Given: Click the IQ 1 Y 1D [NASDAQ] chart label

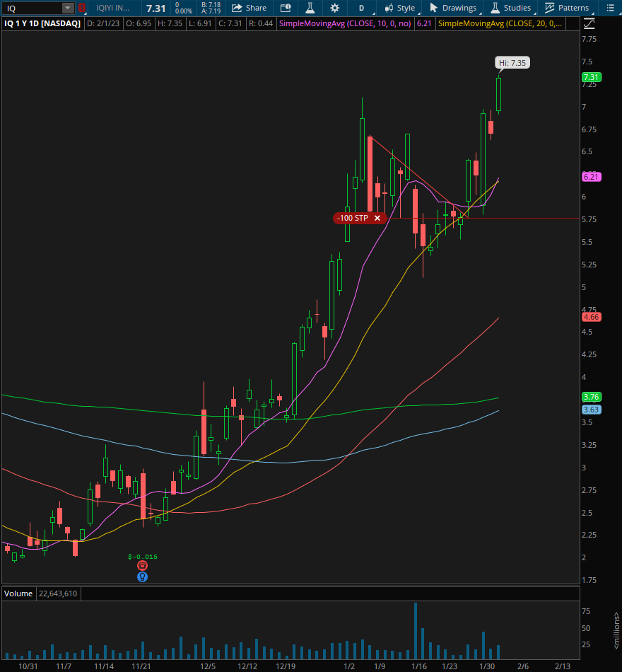Looking at the screenshot, I should [x=42, y=23].
